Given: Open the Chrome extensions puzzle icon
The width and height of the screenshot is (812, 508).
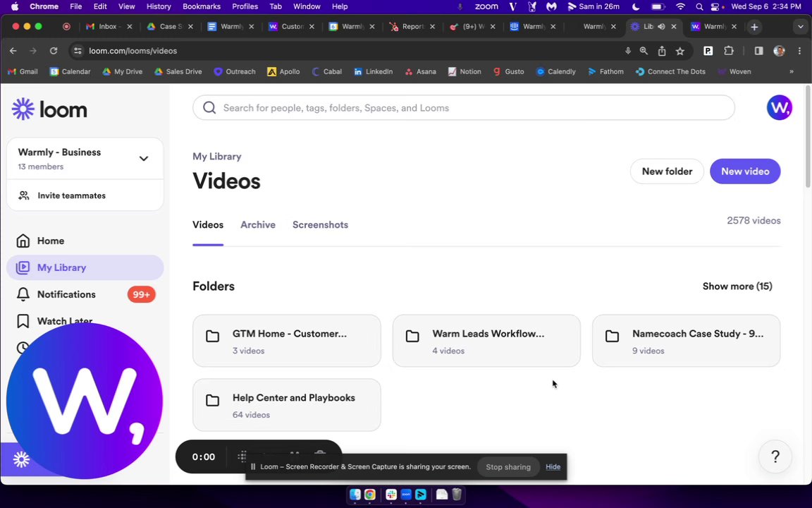Looking at the screenshot, I should (x=729, y=51).
